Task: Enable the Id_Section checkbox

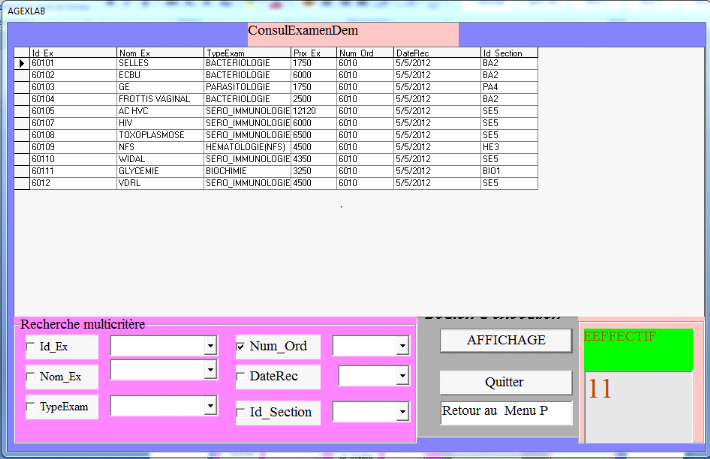Action: [x=241, y=412]
